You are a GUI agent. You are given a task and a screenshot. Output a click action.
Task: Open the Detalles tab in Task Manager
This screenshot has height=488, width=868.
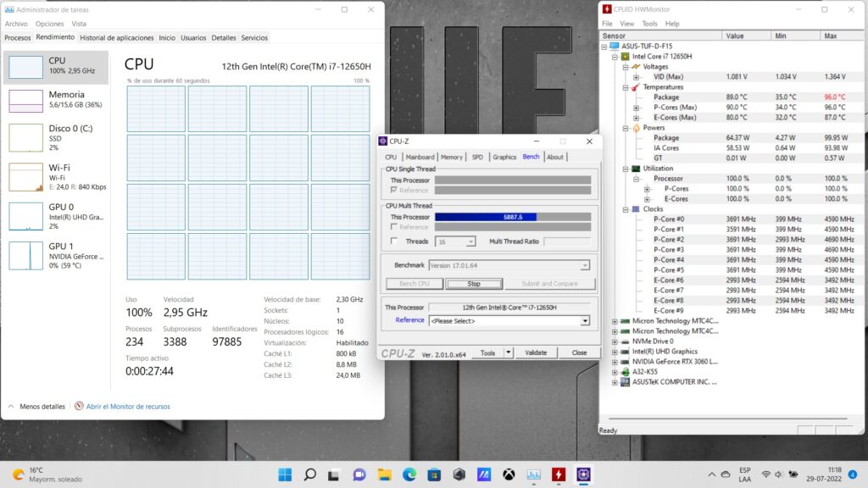(224, 37)
